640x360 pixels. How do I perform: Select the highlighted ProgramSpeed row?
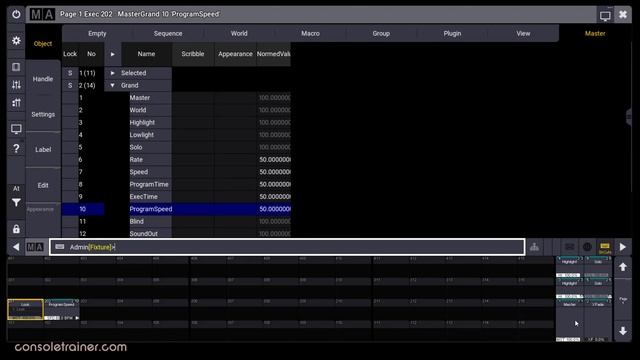[176, 209]
